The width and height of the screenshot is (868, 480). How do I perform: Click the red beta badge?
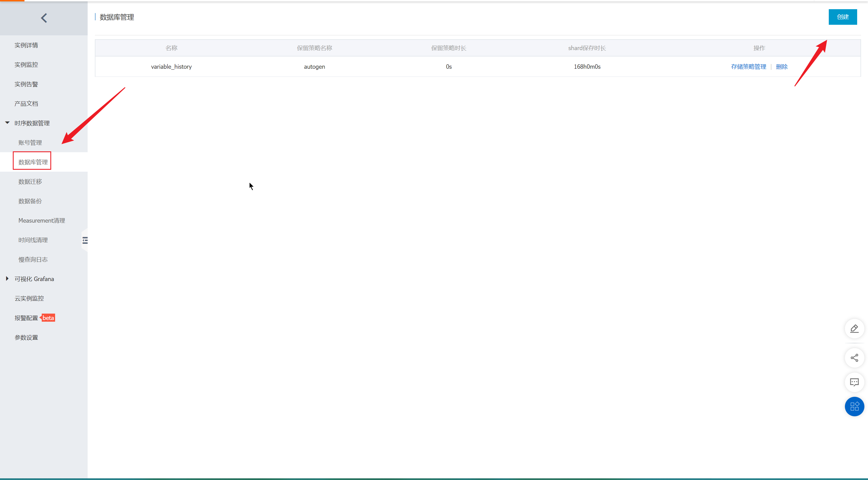click(48, 318)
